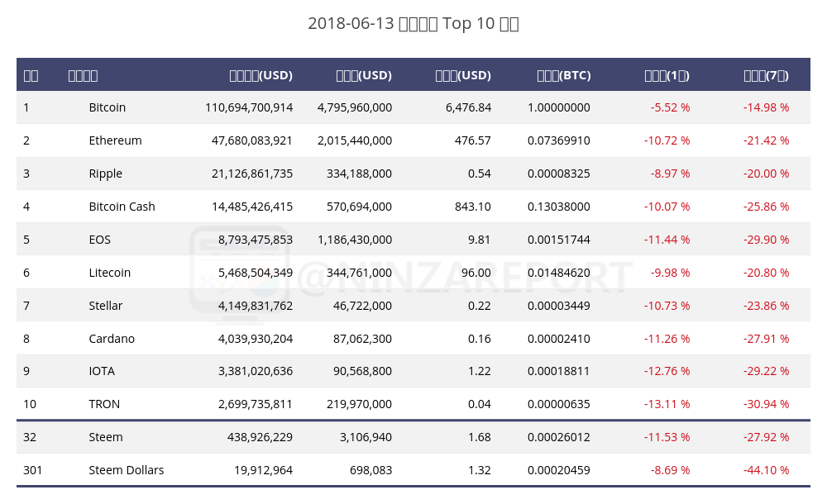Select the Stellar coin name
The height and width of the screenshot is (504, 827).
(106, 306)
